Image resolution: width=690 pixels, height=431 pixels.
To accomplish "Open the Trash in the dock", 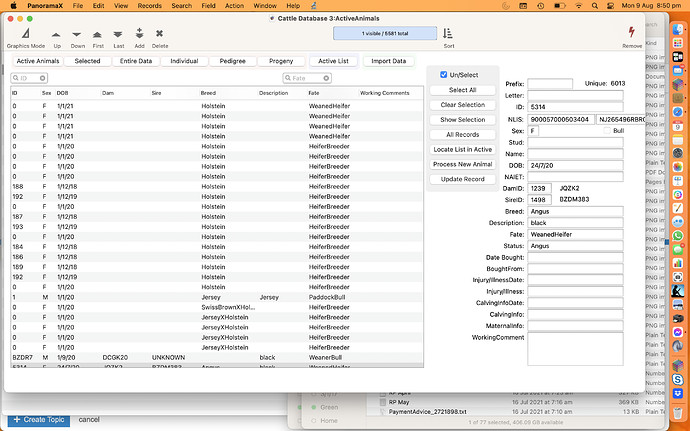I will [678, 414].
